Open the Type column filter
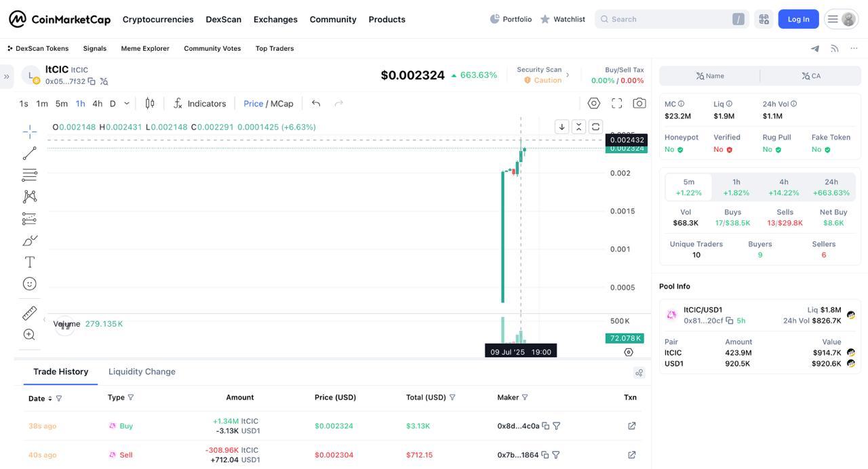Image resolution: width=868 pixels, height=469 pixels. [131, 397]
